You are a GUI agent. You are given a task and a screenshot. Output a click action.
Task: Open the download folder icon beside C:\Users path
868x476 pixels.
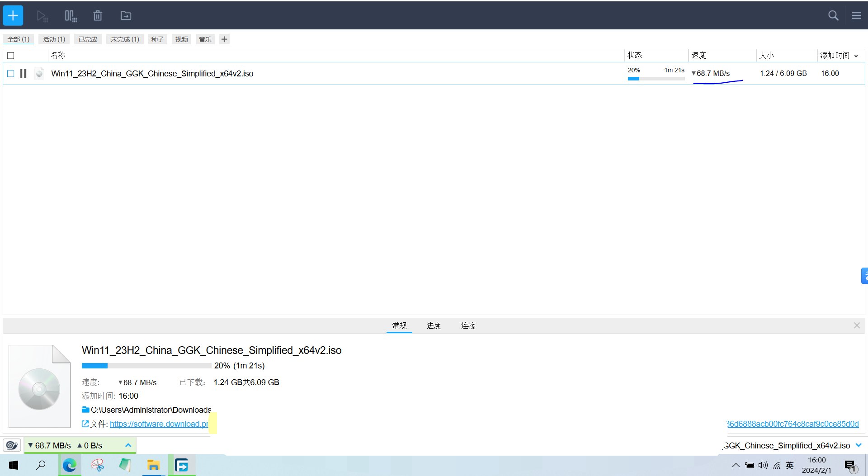coord(85,410)
